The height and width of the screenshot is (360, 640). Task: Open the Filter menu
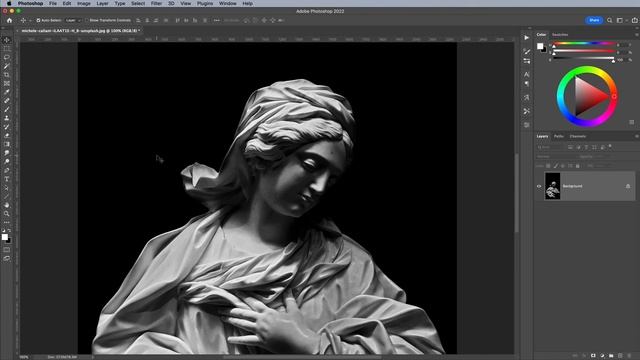pos(156,3)
